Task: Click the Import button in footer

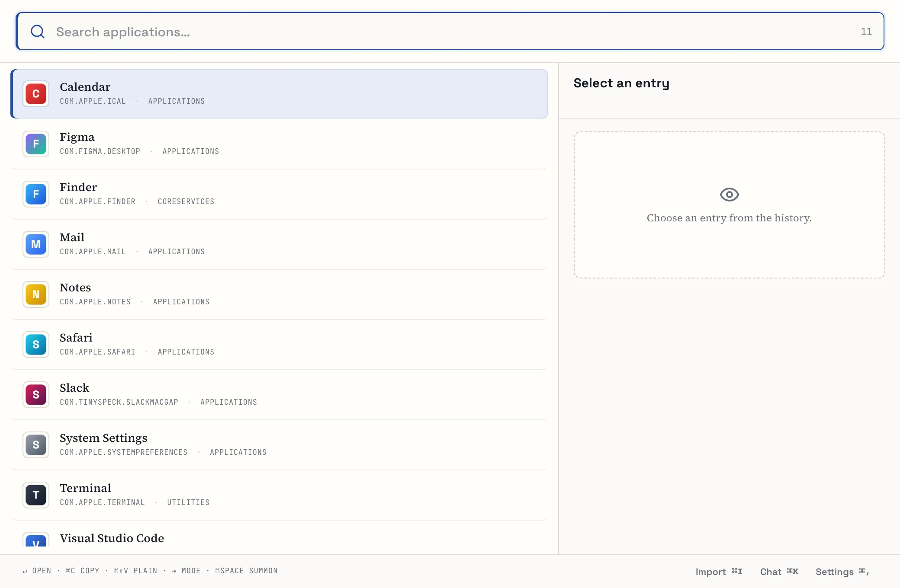Action: point(719,572)
